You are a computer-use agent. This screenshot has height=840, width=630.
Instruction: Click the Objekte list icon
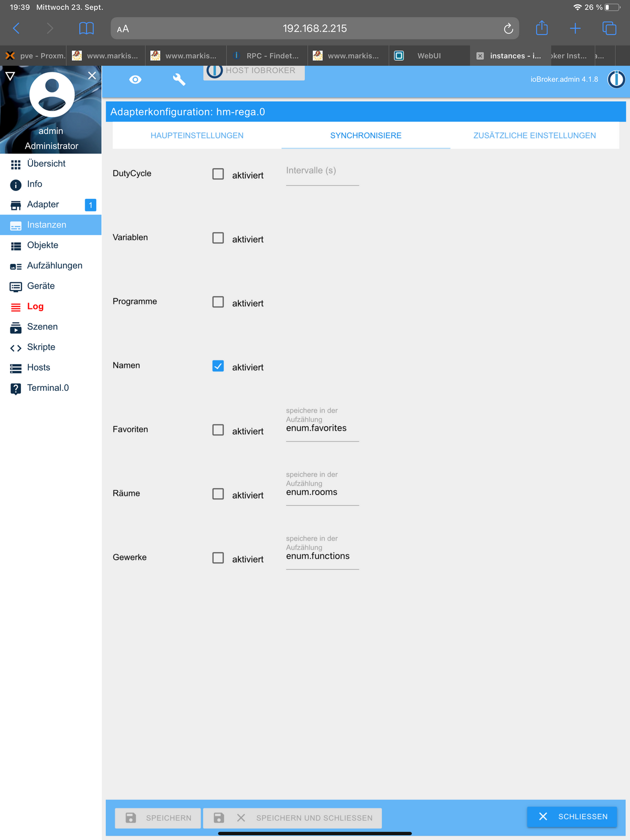[x=16, y=246]
